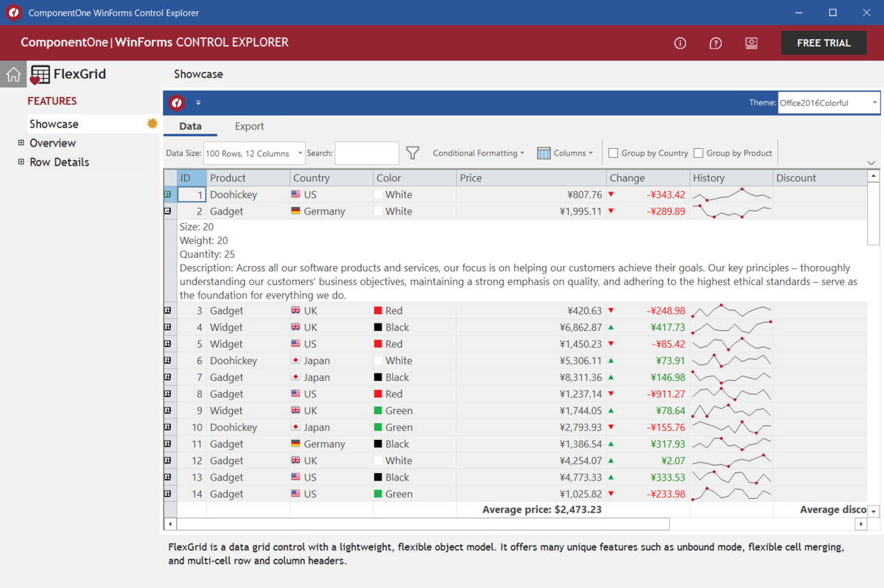This screenshot has height=588, width=884.
Task: Sort by the Price column header
Action: 531,178
